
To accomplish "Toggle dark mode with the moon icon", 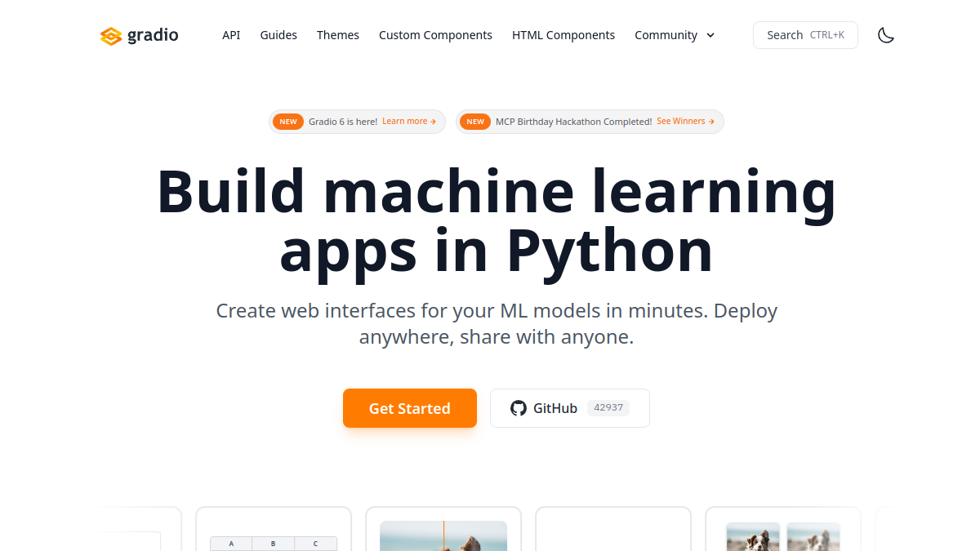I will 886,35.
